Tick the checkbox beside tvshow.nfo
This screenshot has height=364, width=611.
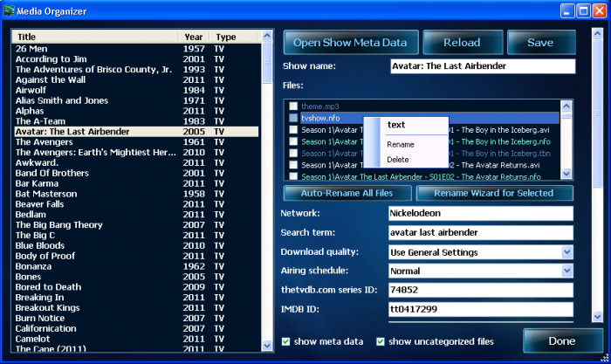click(293, 118)
